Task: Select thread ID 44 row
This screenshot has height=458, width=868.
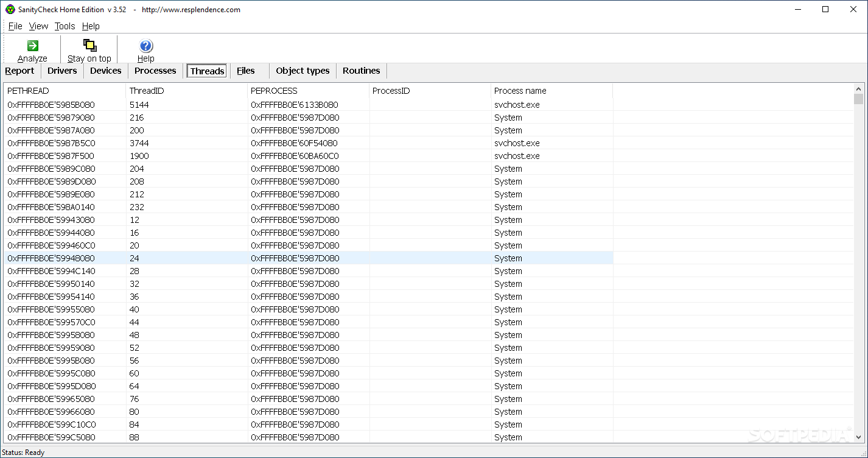Action: point(308,322)
